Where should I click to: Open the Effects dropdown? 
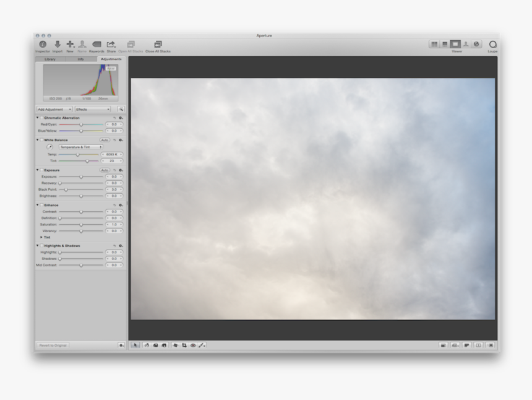(93, 110)
